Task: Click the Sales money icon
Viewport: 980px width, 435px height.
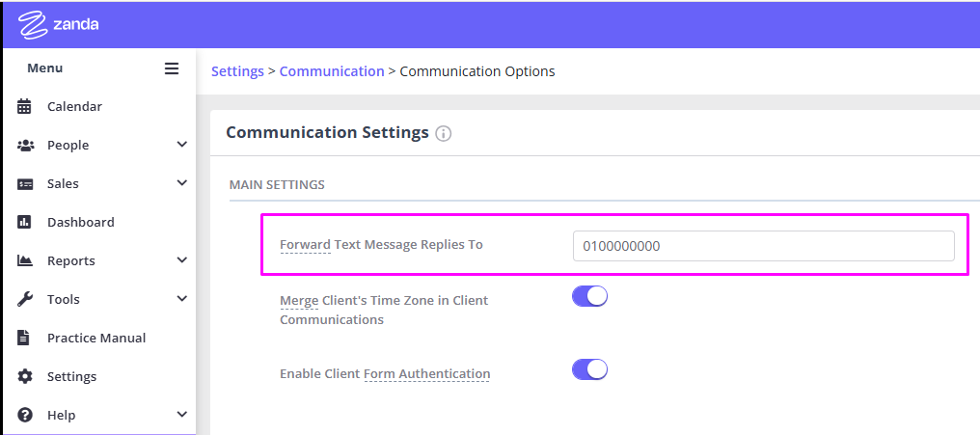Action: tap(25, 184)
